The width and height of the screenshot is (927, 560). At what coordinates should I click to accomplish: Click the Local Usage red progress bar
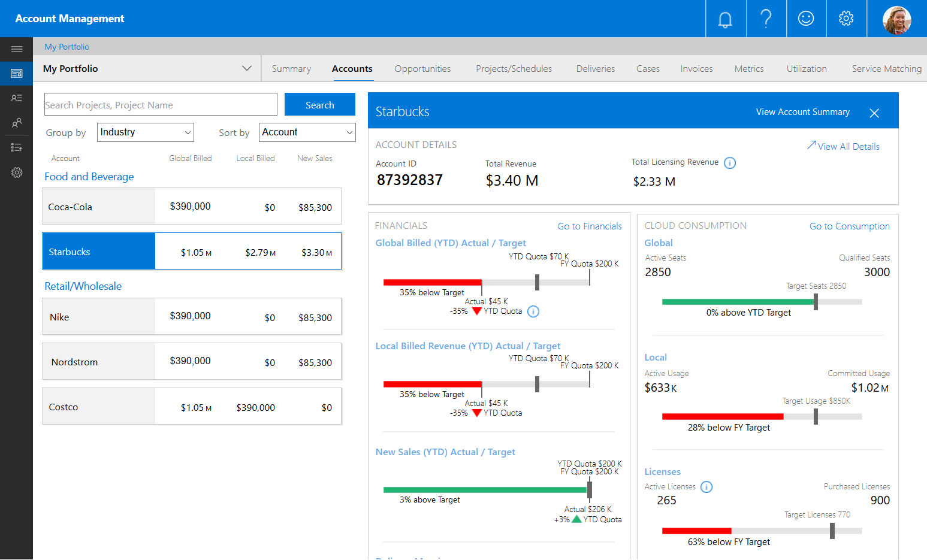click(723, 416)
